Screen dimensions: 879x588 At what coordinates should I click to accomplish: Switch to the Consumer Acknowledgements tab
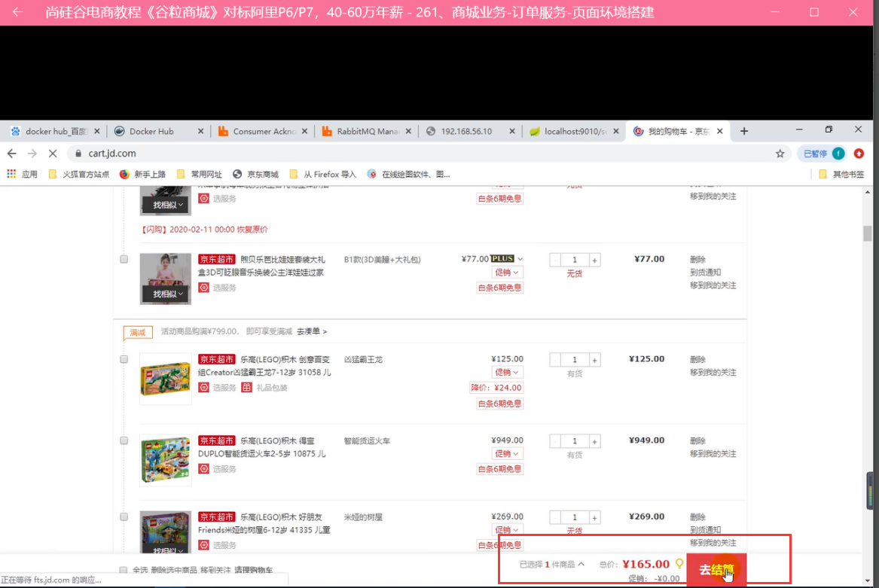click(x=264, y=131)
